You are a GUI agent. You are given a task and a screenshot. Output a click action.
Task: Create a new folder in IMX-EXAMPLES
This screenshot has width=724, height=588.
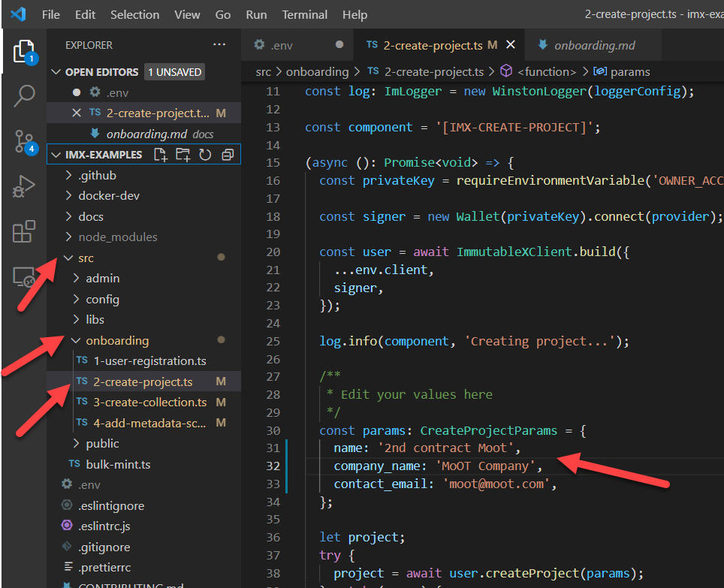183,155
